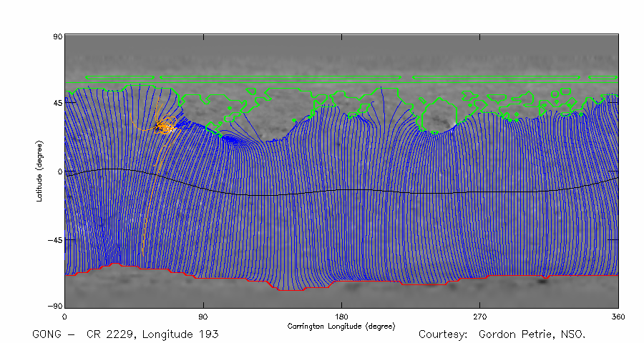Screen dimensions: 644x343
Task: Click the green closed contour near longitude 245
Action: pos(436,116)
